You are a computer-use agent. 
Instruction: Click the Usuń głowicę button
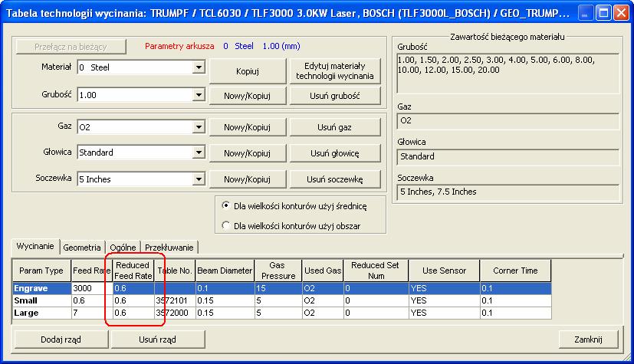pos(335,153)
